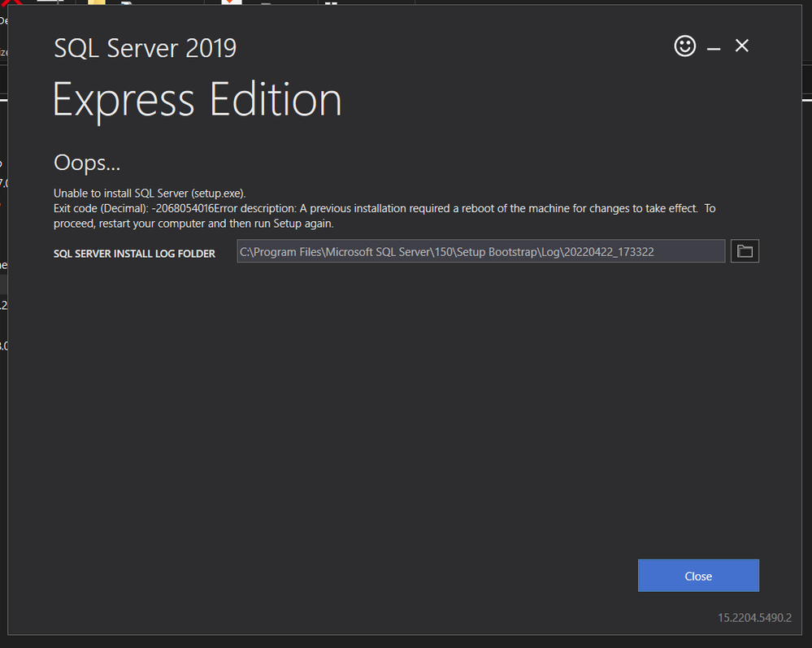Click the smiley face feedback icon

pyautogui.click(x=685, y=46)
